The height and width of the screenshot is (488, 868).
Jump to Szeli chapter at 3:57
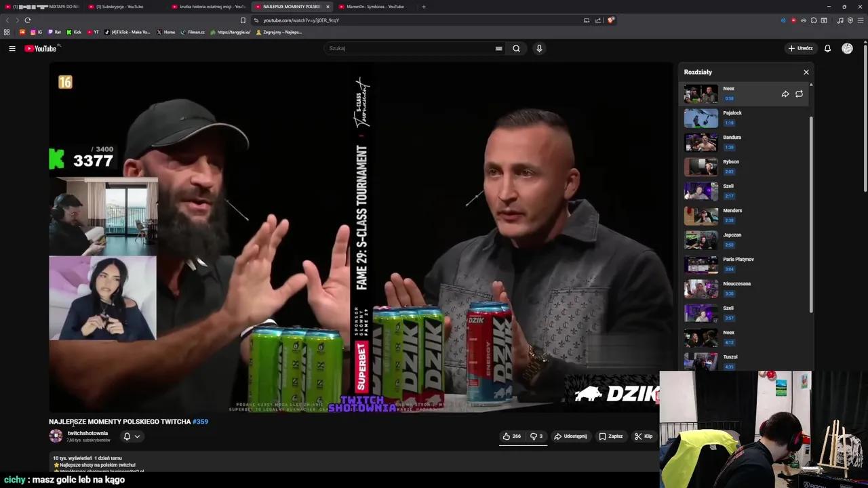point(745,313)
